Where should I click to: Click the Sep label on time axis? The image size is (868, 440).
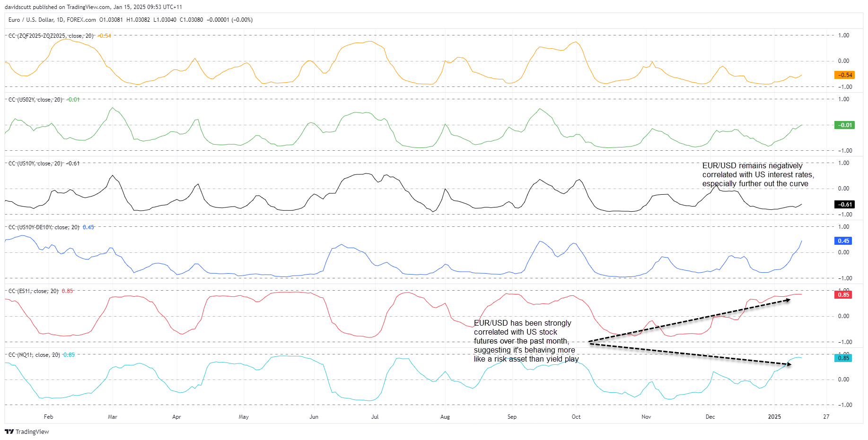pos(512,417)
